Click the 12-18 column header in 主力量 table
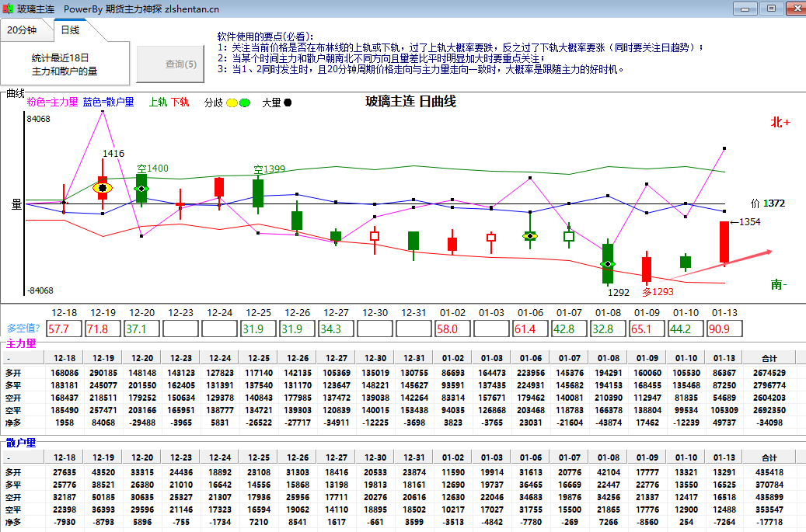The image size is (806, 532). [x=65, y=358]
